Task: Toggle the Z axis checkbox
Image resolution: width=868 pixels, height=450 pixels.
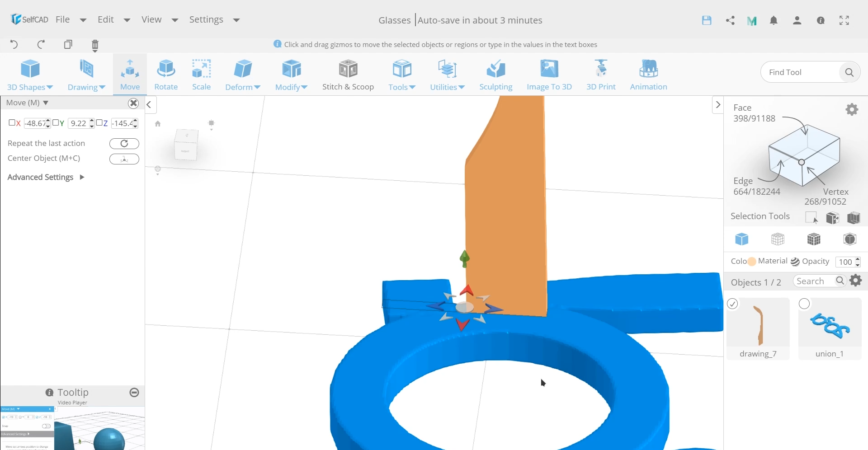Action: click(x=99, y=122)
